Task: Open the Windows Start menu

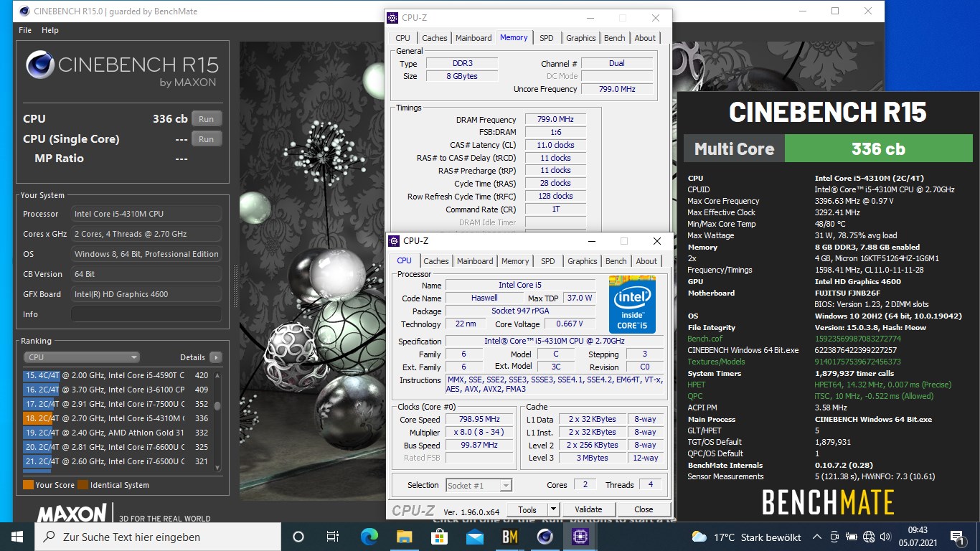Action: (17, 537)
